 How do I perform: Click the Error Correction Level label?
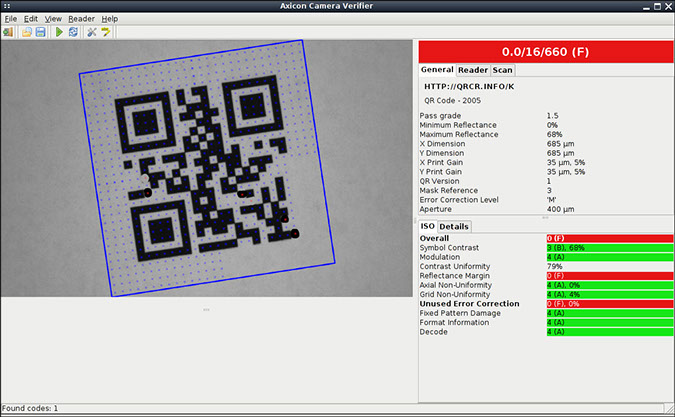[459, 200]
